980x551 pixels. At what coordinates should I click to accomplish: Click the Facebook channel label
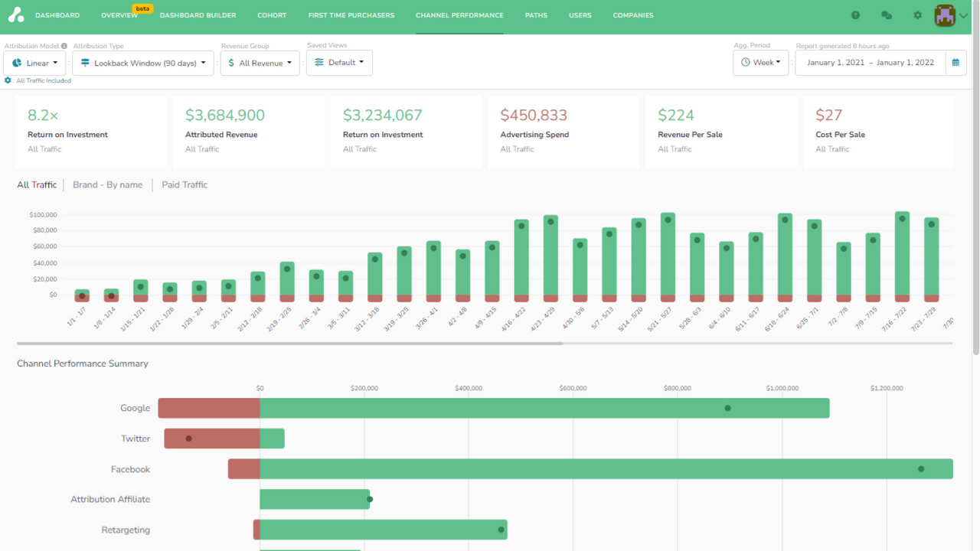click(x=130, y=469)
